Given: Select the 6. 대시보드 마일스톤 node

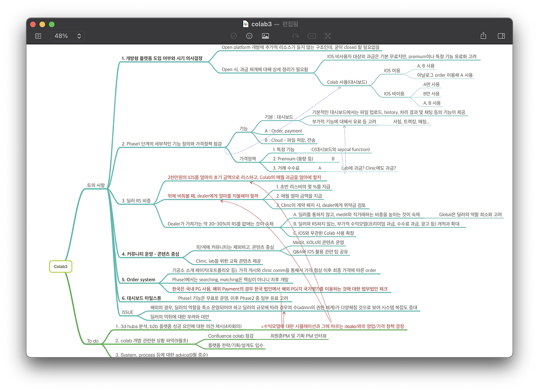Looking at the screenshot, I should [x=141, y=298].
